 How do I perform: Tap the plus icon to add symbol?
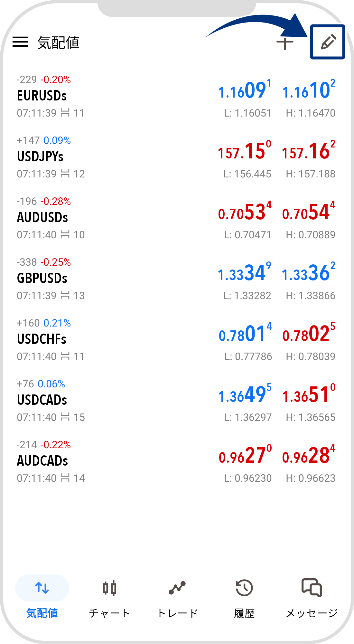click(x=285, y=43)
